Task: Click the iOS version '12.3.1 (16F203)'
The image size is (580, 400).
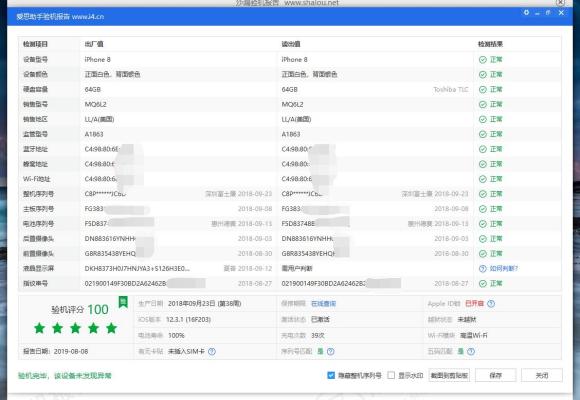Action: pos(188,320)
